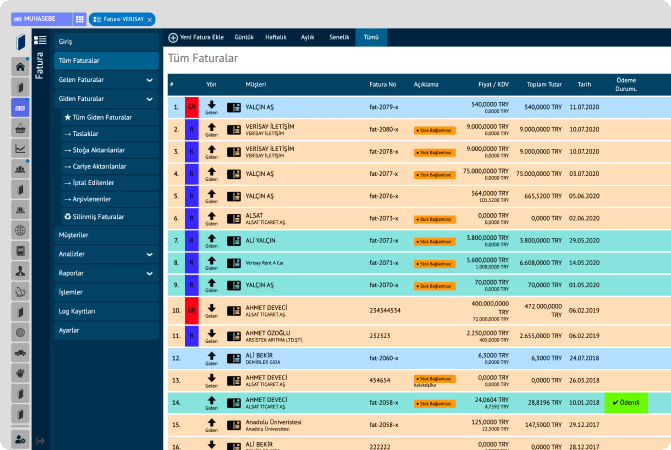Click the Fatura No column header
This screenshot has width=671, height=450.
[383, 85]
